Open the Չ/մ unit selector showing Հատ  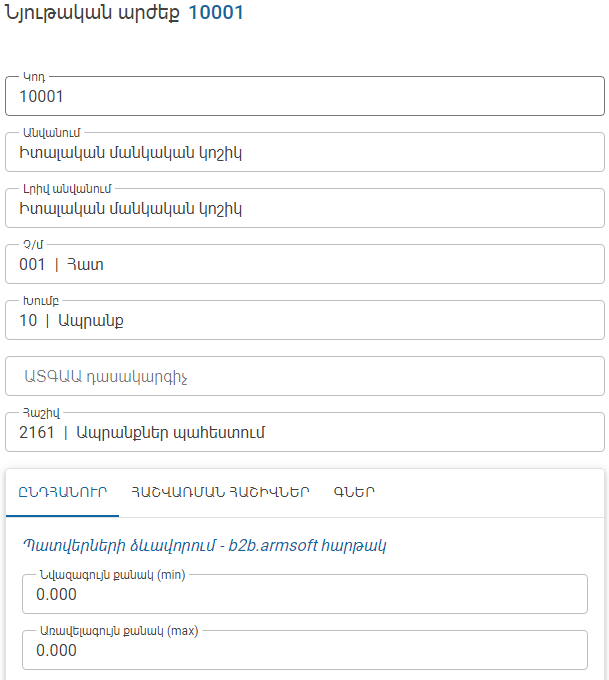pyautogui.click(x=304, y=264)
